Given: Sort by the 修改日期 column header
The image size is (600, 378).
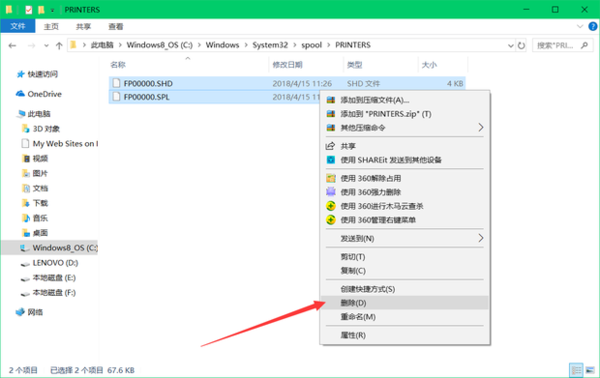Looking at the screenshot, I should coord(307,65).
